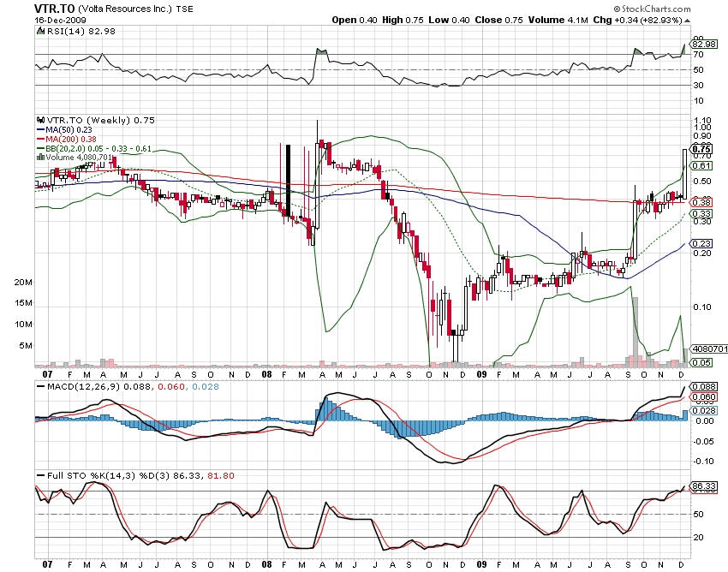This screenshot has height=572, width=728.
Task: Click the 82.98 value tag on RSI axis
Action: click(703, 45)
